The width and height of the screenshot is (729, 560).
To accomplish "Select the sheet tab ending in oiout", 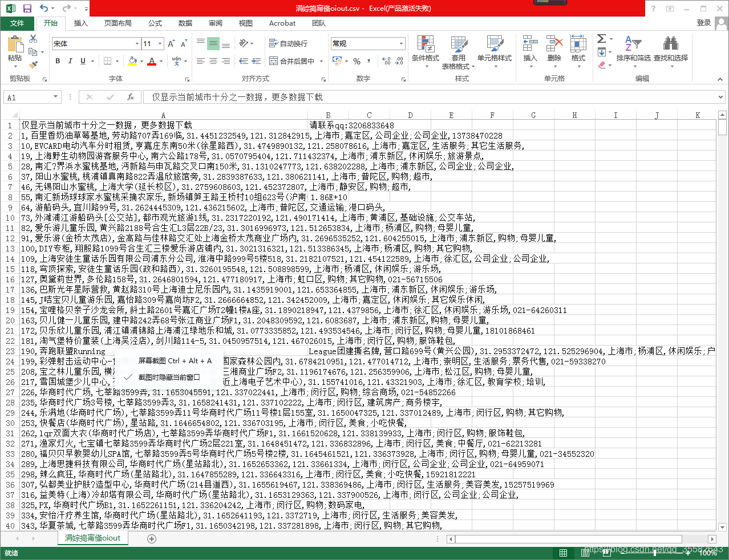I will [93, 538].
